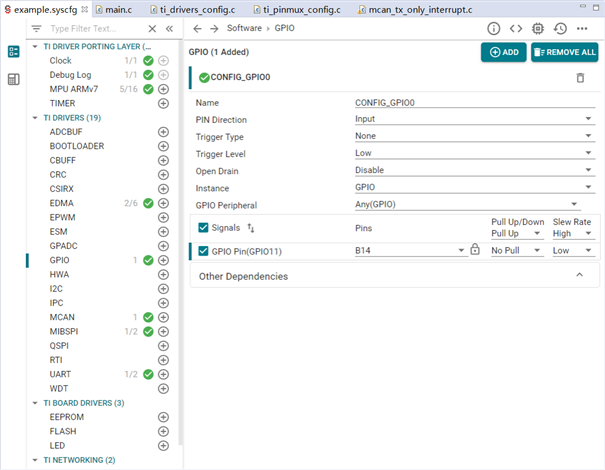The height and width of the screenshot is (470, 605).
Task: Select the example.syscfg tab
Action: coord(46,10)
